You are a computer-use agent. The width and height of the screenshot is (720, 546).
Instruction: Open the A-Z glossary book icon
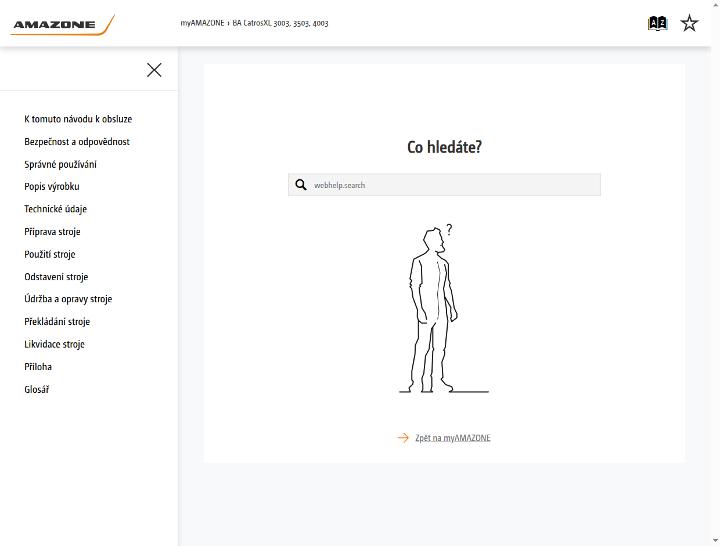[658, 23]
